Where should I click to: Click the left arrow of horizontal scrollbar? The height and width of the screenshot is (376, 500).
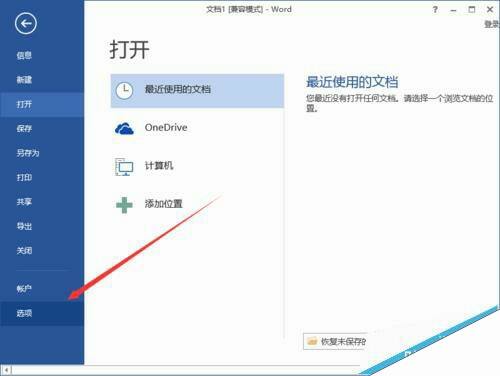[6, 370]
